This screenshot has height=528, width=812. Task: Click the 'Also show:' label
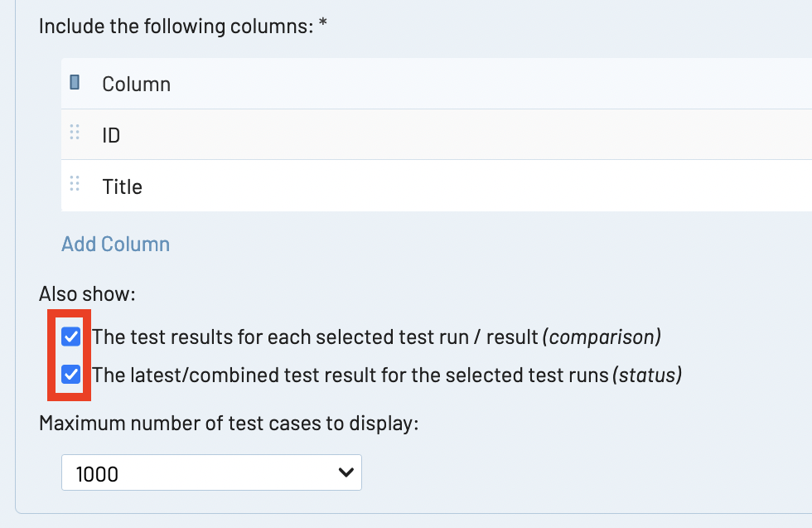pyautogui.click(x=87, y=294)
